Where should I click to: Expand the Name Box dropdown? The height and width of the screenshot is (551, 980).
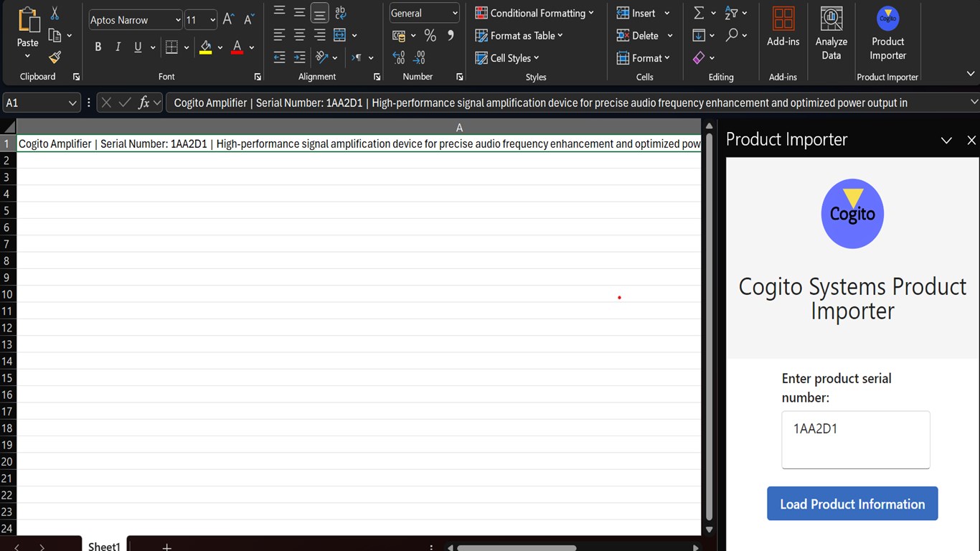[x=72, y=103]
